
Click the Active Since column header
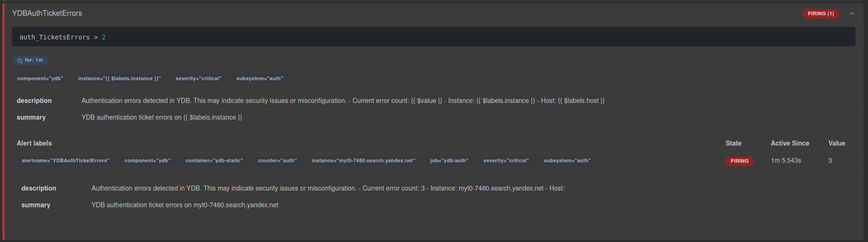(x=790, y=143)
